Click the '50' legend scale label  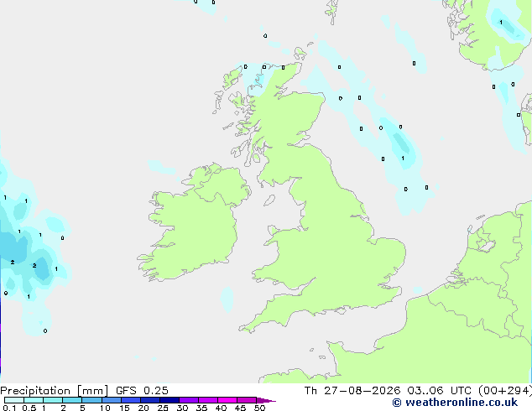259,408
